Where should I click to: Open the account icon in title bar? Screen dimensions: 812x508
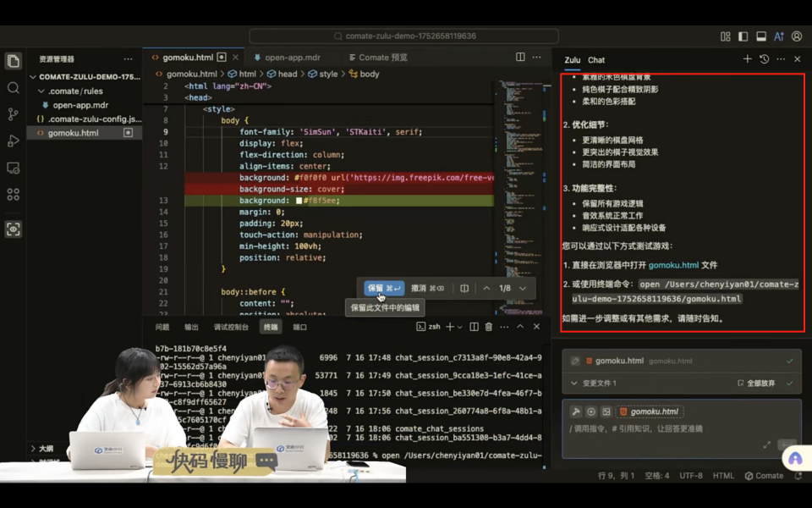coord(797,36)
